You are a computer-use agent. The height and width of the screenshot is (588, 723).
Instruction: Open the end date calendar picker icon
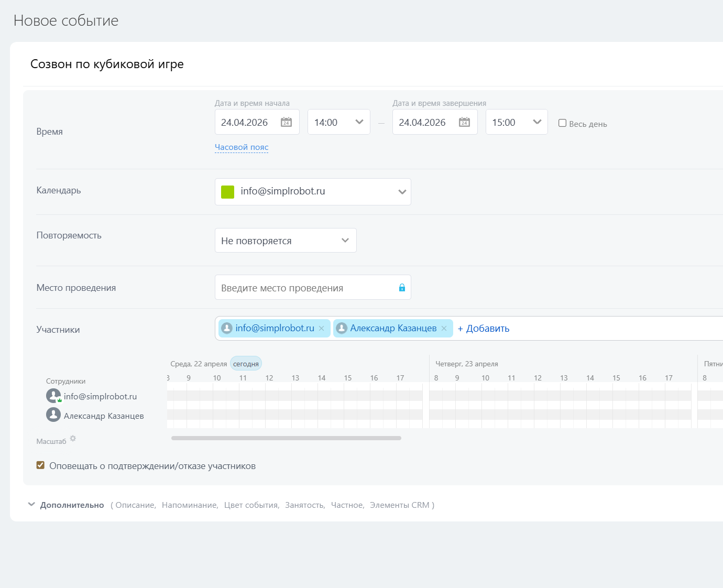pos(464,122)
